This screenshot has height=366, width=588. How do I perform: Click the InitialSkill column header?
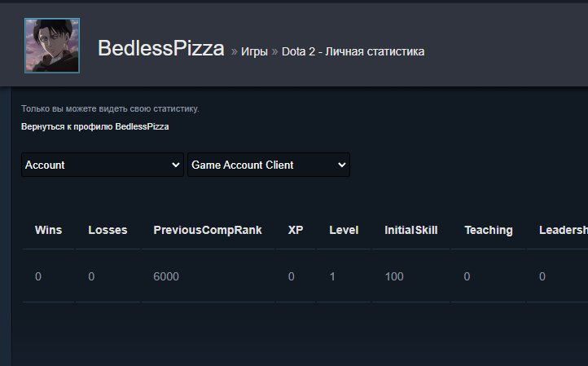pos(411,230)
